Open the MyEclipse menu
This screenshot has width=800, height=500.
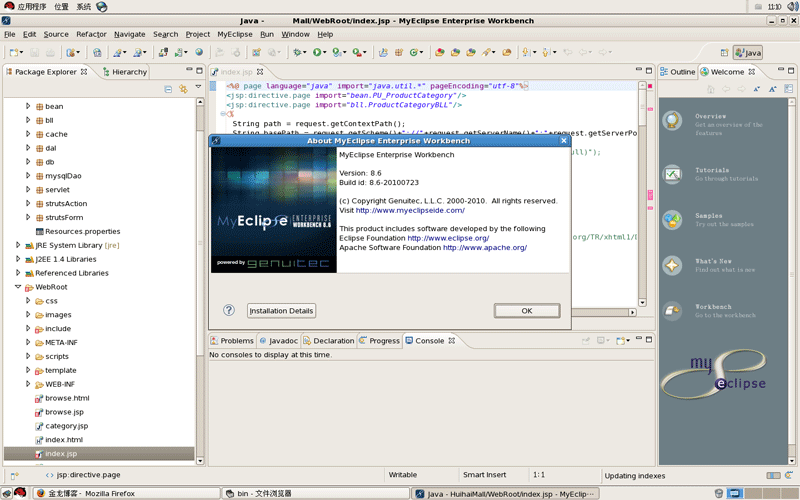[235, 34]
